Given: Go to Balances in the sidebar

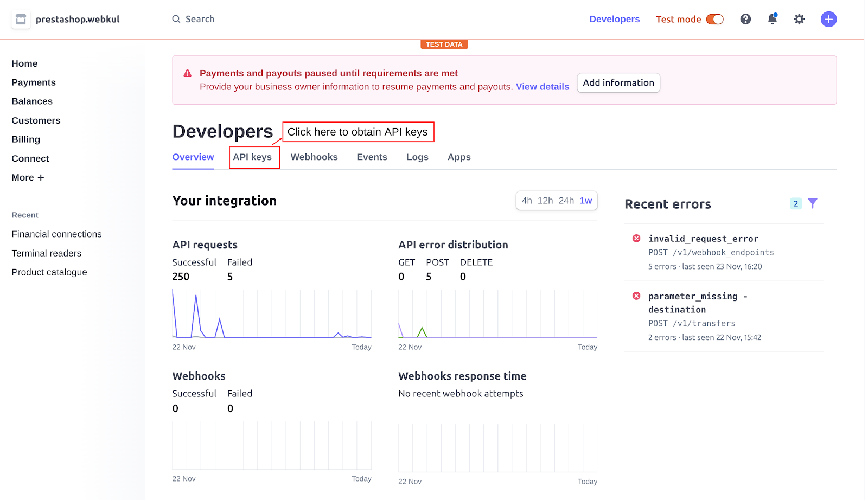Looking at the screenshot, I should click(32, 101).
